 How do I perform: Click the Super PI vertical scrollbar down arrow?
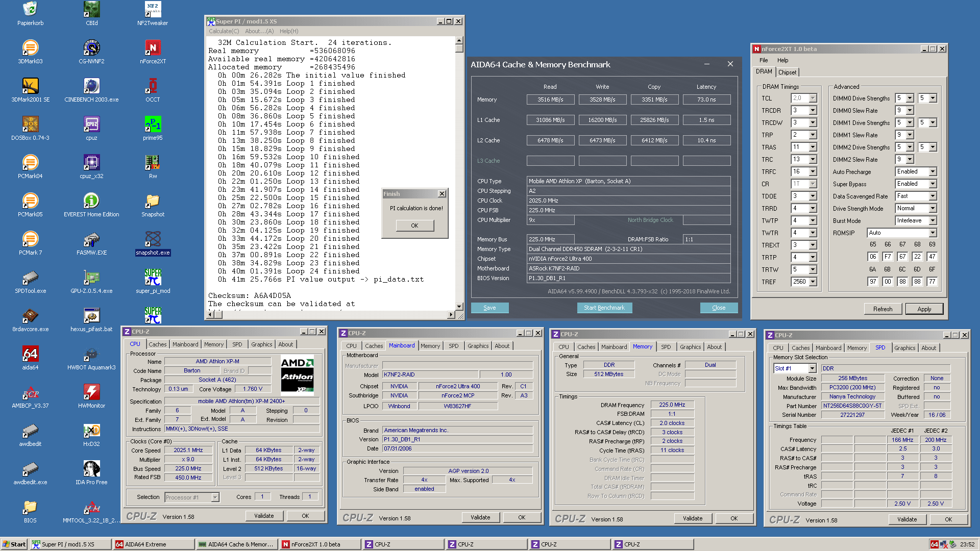(459, 306)
